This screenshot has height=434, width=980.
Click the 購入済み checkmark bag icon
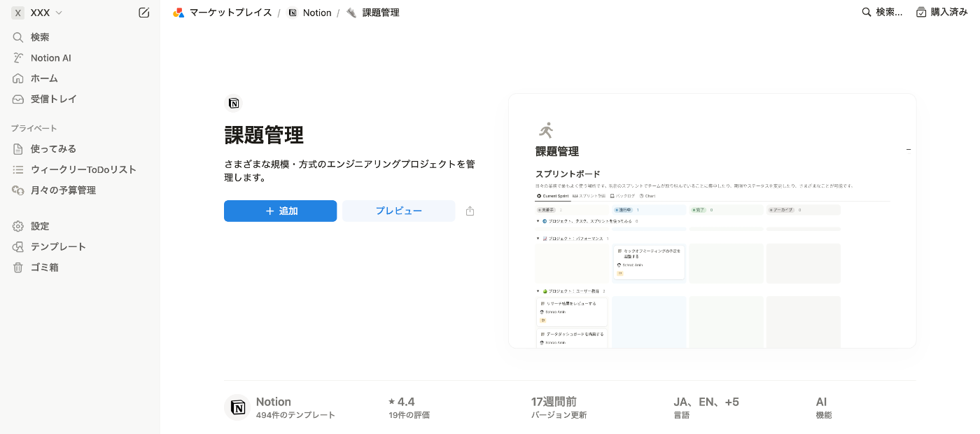[921, 12]
